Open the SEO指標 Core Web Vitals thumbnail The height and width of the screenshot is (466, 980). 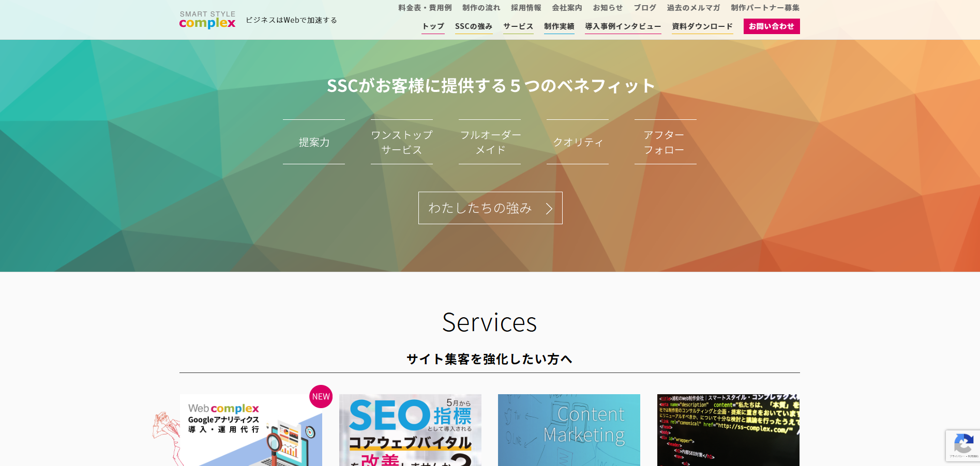410,430
